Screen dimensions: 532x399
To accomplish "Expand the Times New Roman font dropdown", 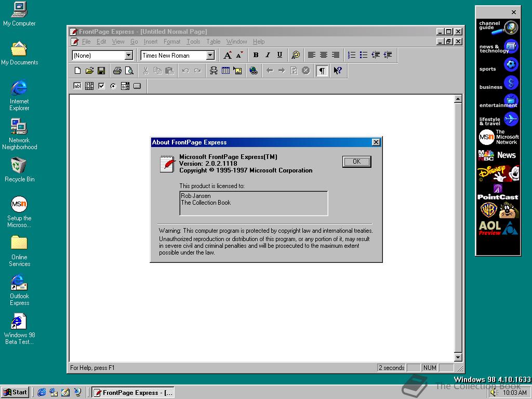I will click(210, 55).
